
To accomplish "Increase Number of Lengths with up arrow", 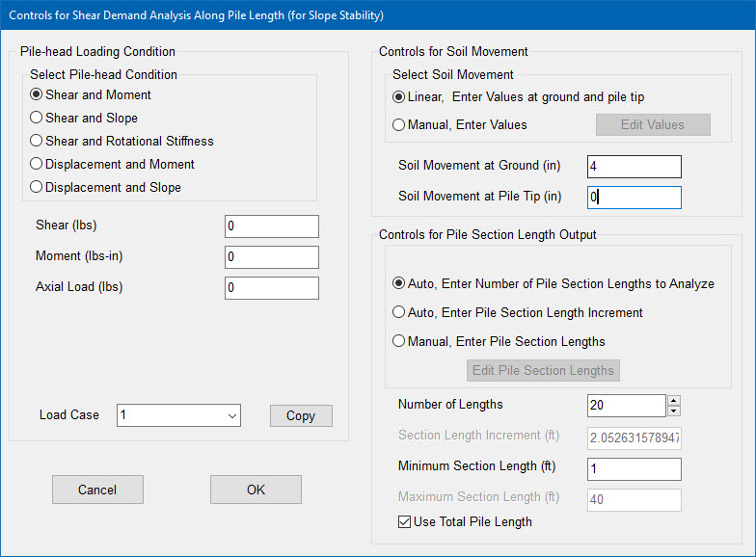I will [x=674, y=400].
